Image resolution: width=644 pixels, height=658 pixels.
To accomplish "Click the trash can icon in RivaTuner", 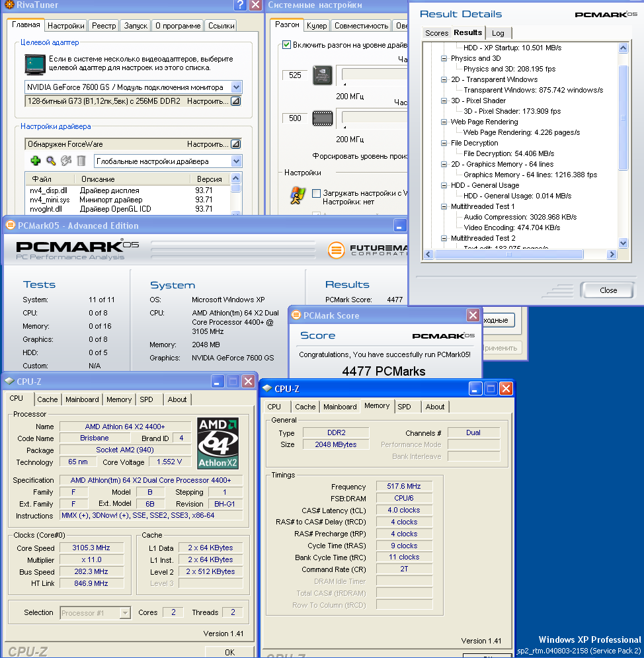I will coord(81,161).
